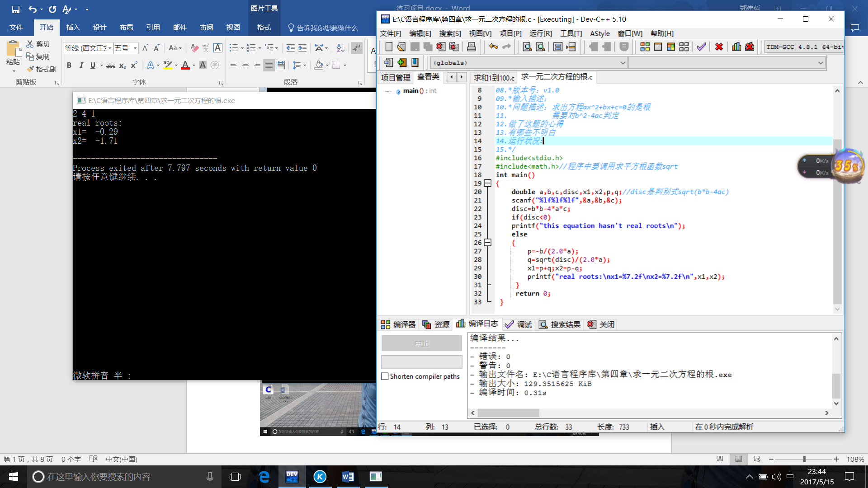This screenshot has width=868, height=488.
Task: Collapse the code fold at line 19
Action: point(487,183)
